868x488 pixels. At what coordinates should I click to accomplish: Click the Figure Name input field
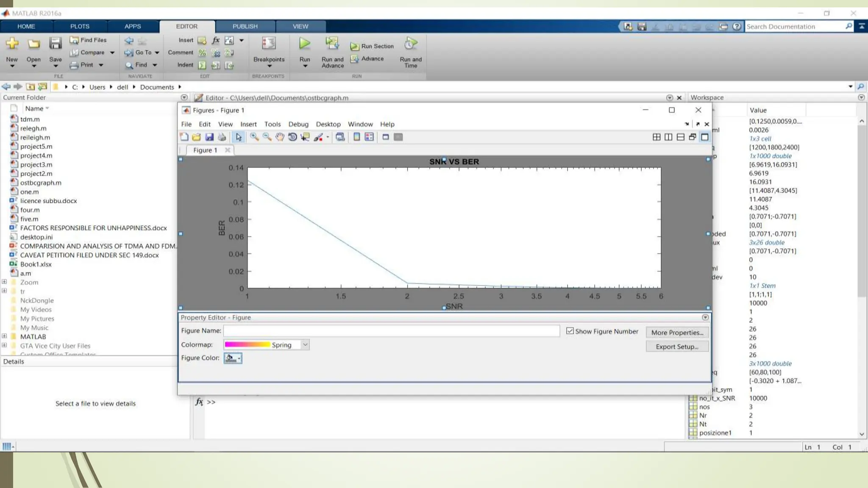coord(391,331)
